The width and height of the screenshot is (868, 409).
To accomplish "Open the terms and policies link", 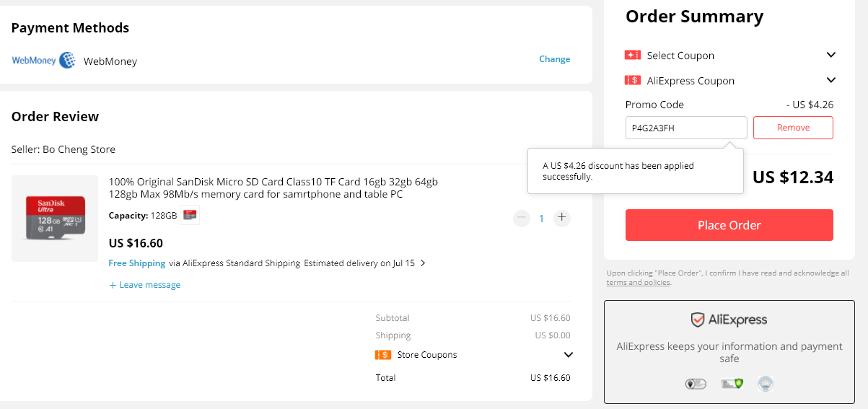I will tap(639, 283).
